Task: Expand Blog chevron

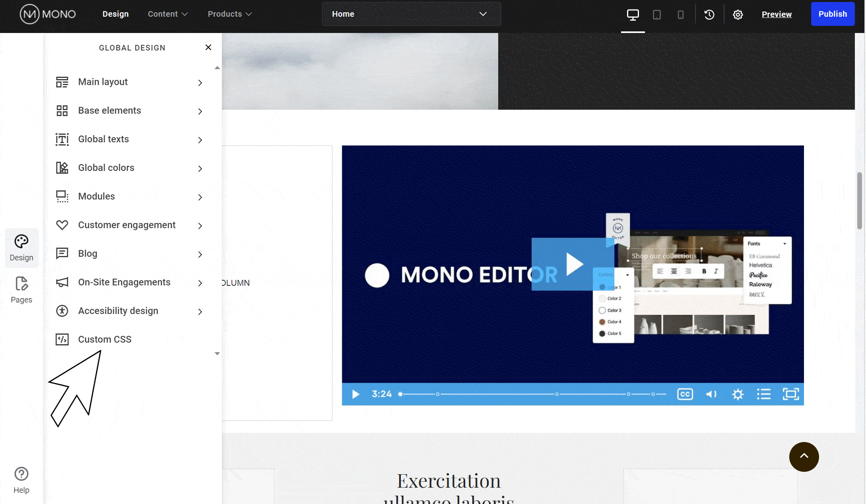Action: tap(200, 254)
